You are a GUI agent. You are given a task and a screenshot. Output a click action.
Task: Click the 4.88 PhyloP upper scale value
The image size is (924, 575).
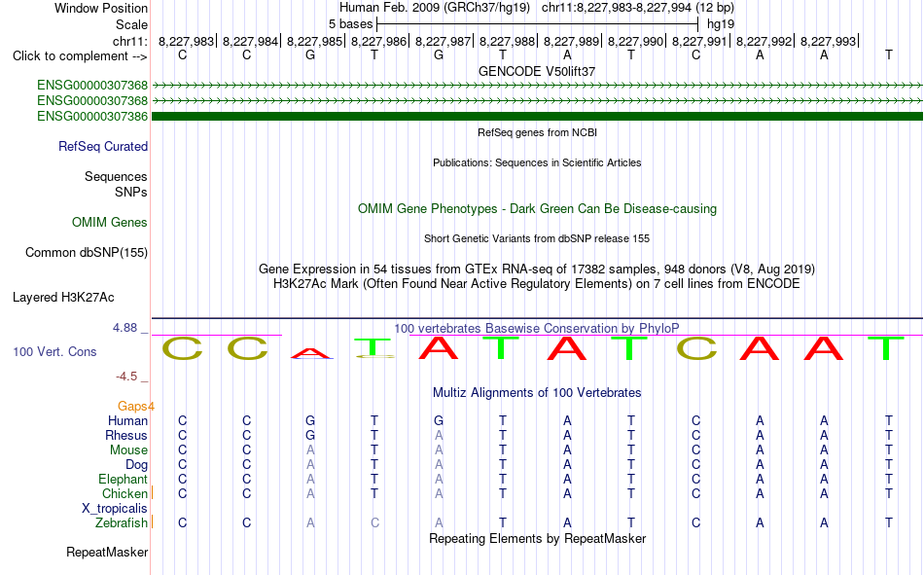pos(124,328)
